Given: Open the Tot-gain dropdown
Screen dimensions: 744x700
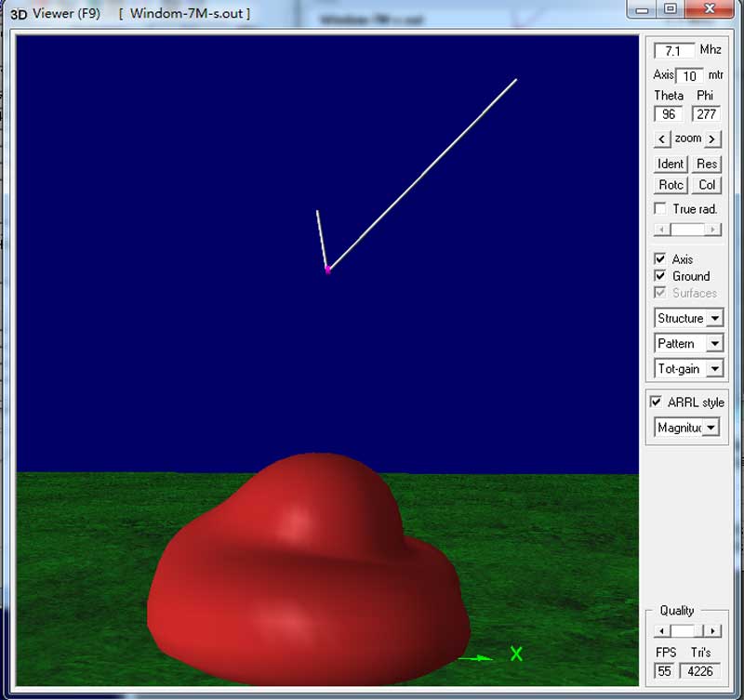Looking at the screenshot, I should click(688, 368).
